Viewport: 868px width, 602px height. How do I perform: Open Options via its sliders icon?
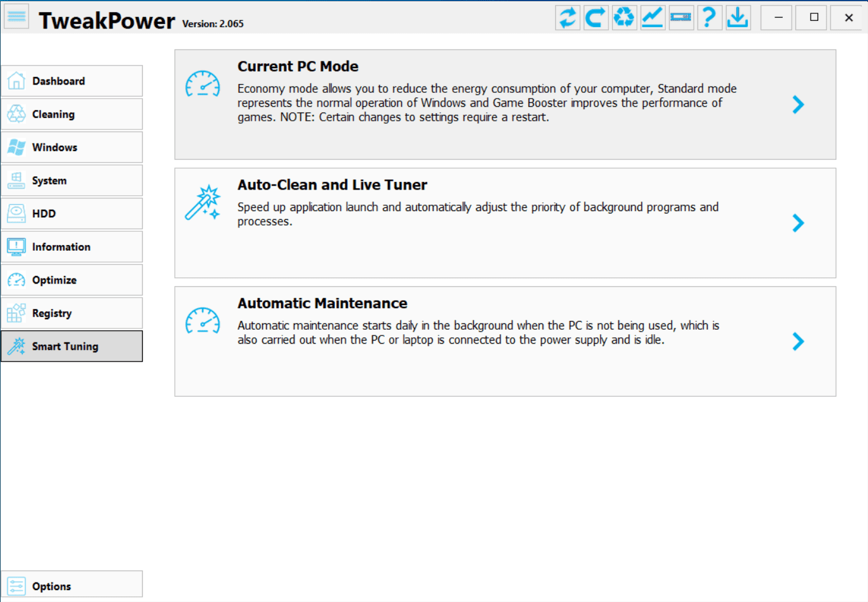(x=16, y=586)
